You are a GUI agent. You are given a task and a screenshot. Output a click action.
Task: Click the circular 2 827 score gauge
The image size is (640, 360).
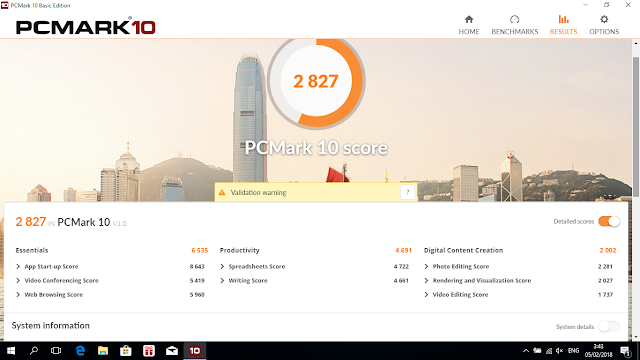[x=316, y=81]
